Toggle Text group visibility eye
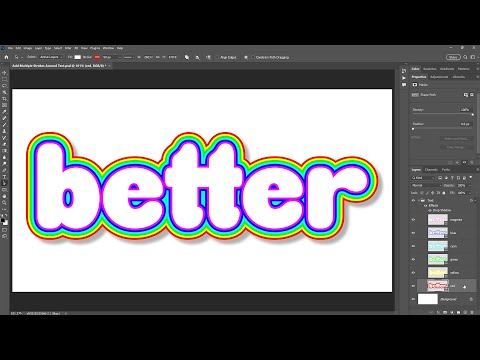The image size is (480, 360). [414, 200]
